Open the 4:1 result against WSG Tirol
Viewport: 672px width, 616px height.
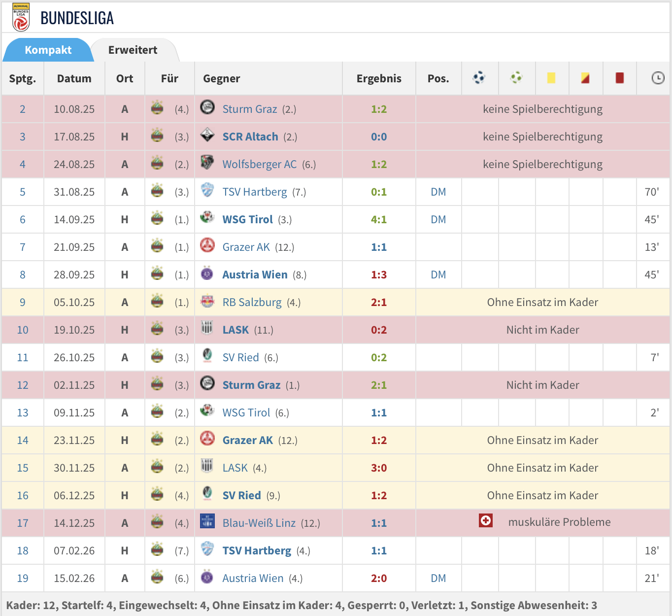(378, 219)
